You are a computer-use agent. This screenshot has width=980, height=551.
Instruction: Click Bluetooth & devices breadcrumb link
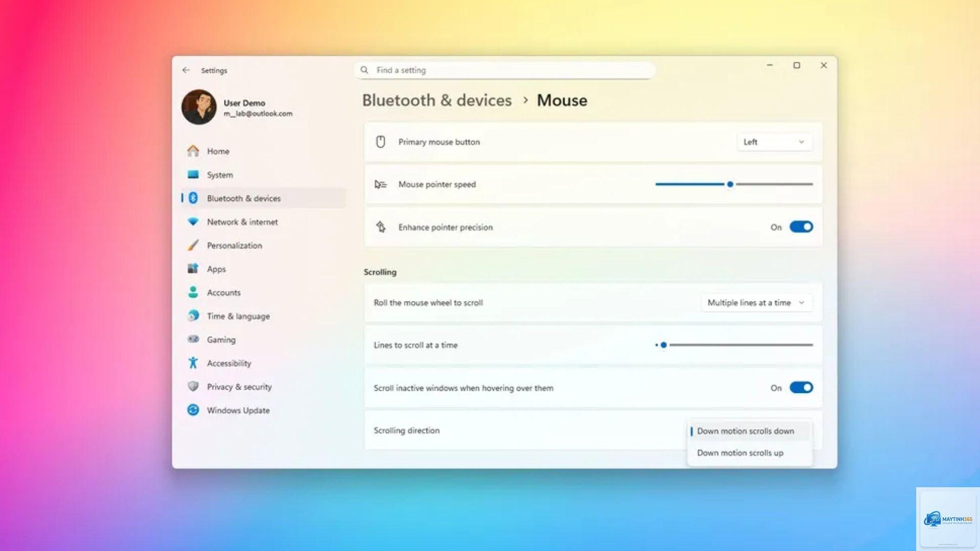coord(437,101)
